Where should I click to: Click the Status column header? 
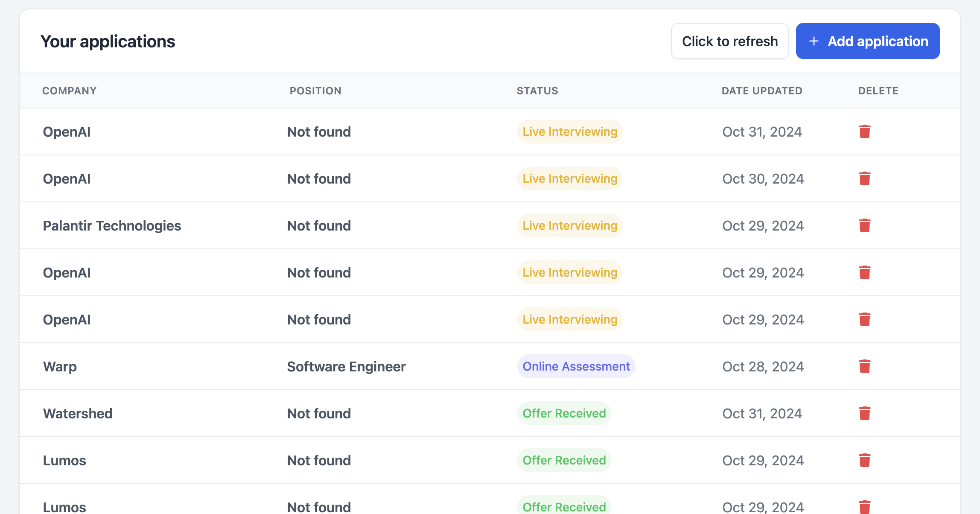click(x=537, y=91)
